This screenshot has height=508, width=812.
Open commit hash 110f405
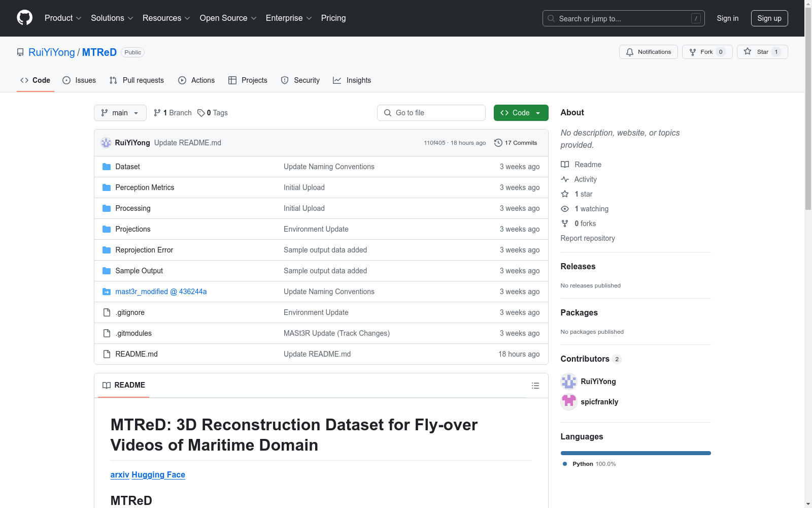click(434, 143)
